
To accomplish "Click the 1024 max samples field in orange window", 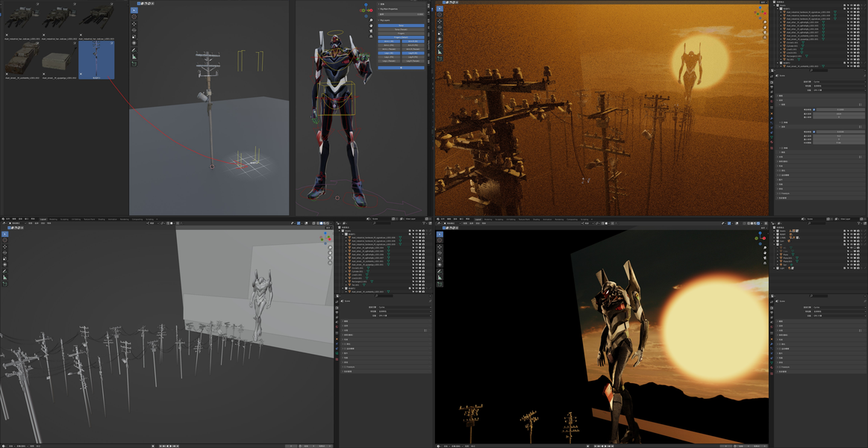I will pos(839,114).
